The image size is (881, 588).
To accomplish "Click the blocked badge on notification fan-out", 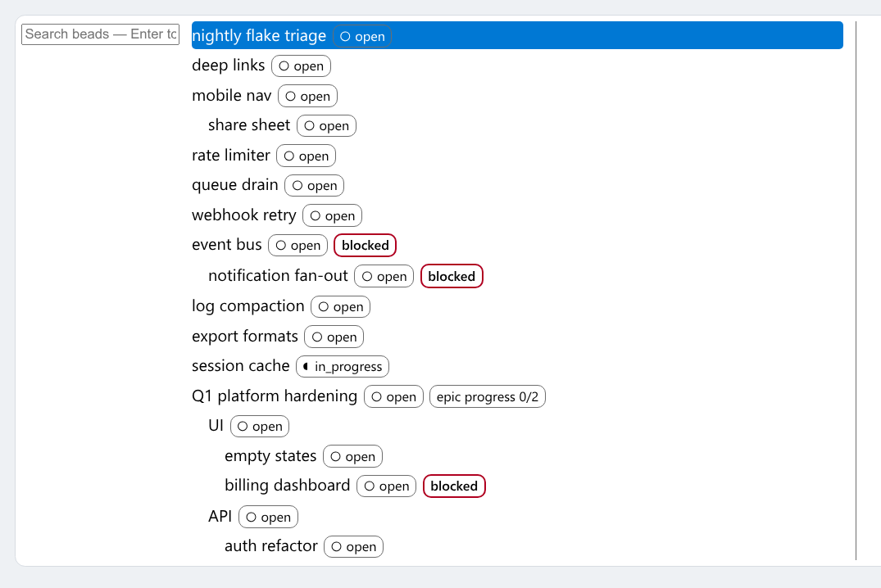I will [452, 276].
